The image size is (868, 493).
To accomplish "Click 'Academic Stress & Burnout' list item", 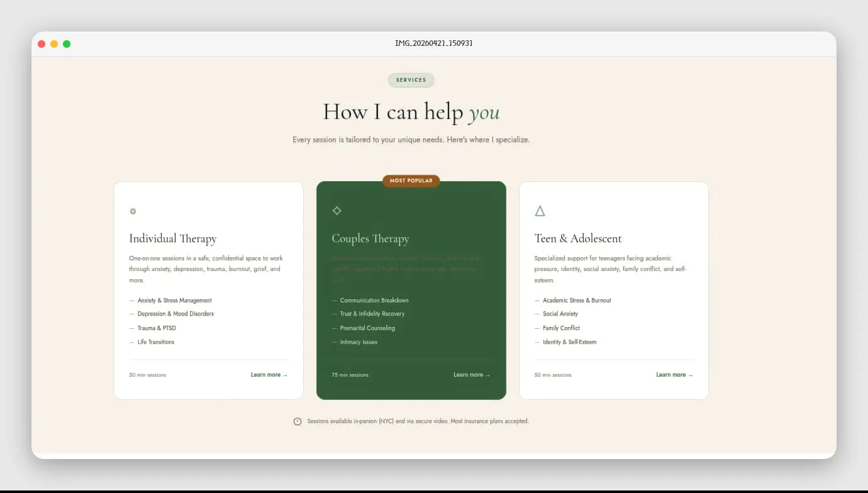I will 577,301.
